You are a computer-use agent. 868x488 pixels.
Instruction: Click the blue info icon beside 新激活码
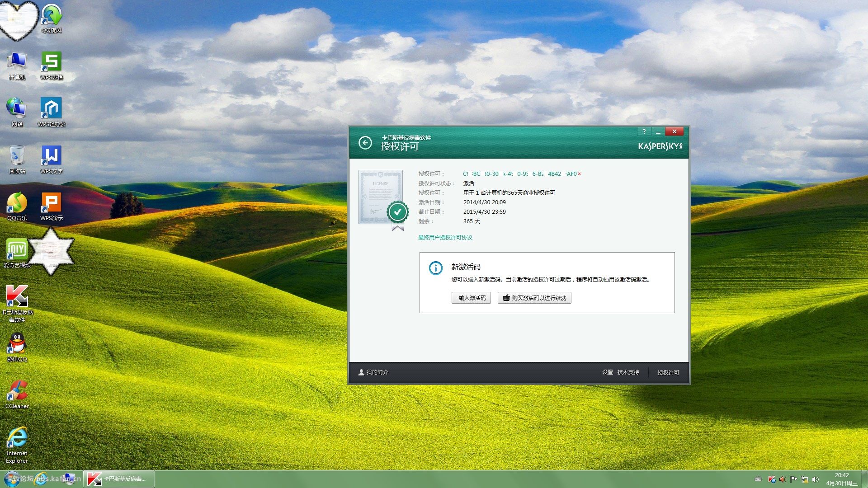435,268
